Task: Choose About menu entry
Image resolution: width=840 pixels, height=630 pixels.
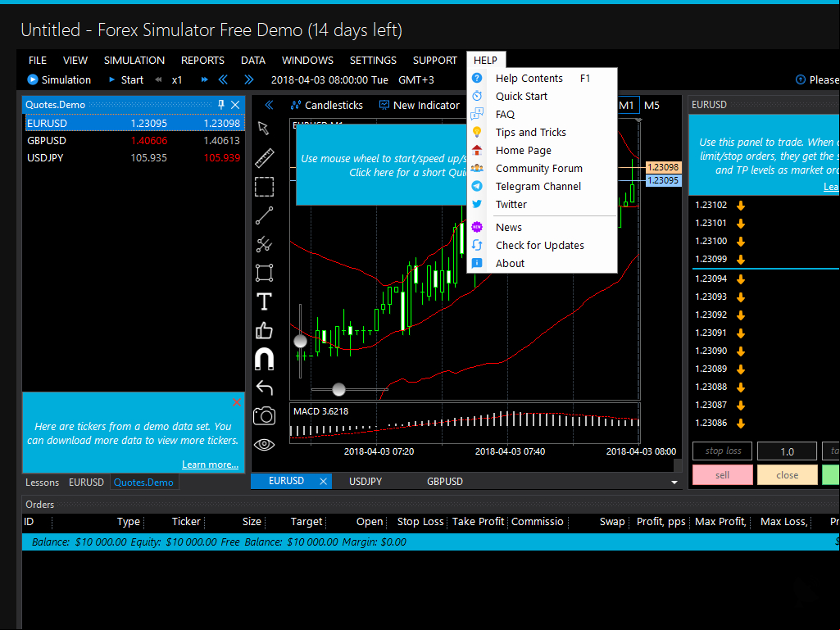Action: pyautogui.click(x=543, y=263)
